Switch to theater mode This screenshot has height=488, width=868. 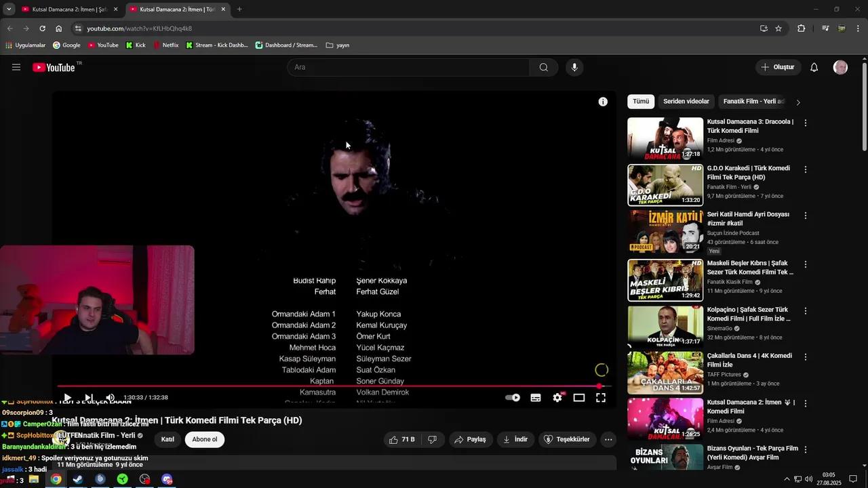point(579,398)
